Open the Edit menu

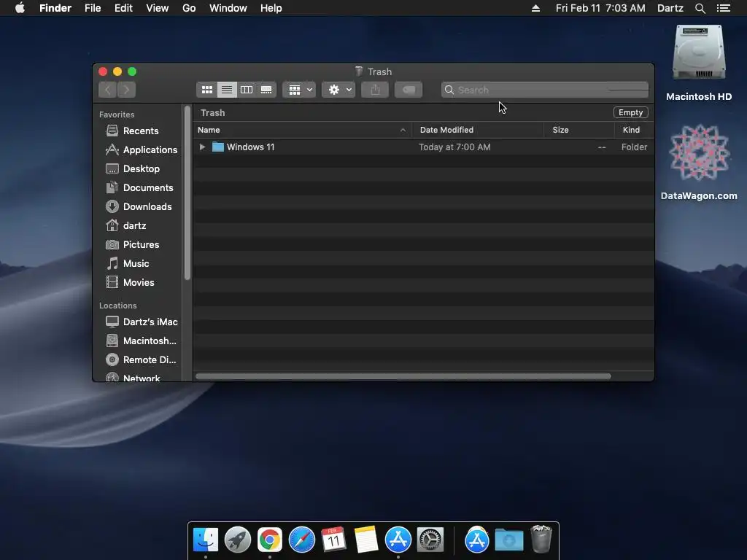123,8
